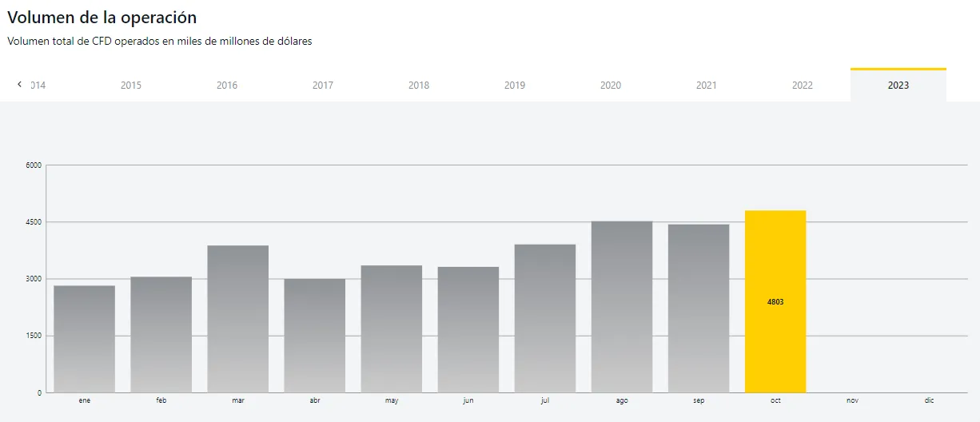
Task: Click the left arrow to show earlier years
Action: pos(19,85)
